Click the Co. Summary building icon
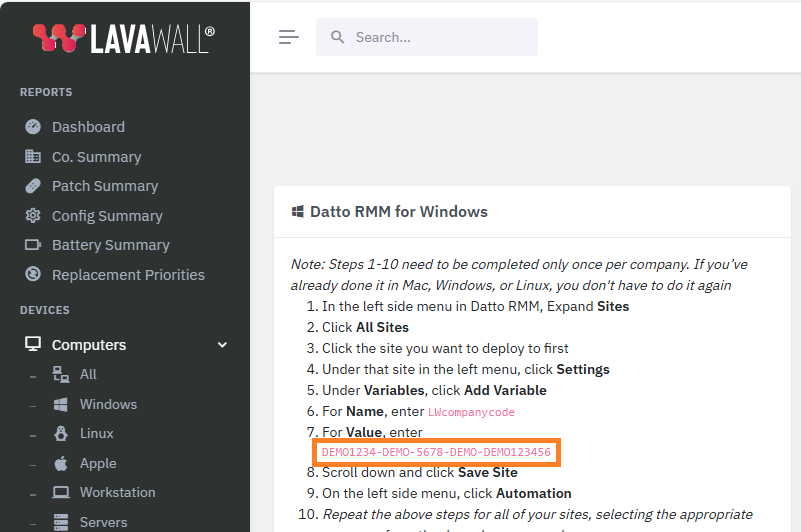 coord(33,156)
